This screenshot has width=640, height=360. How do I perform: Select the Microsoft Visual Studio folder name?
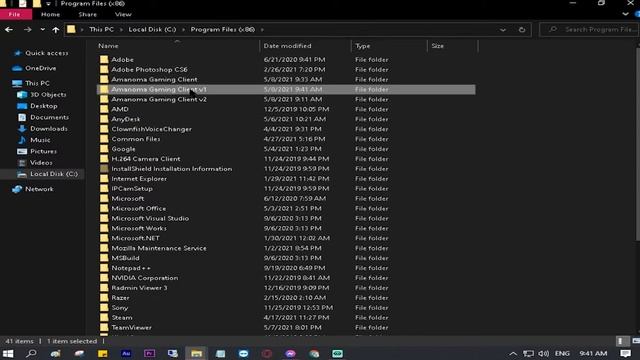(x=150, y=218)
